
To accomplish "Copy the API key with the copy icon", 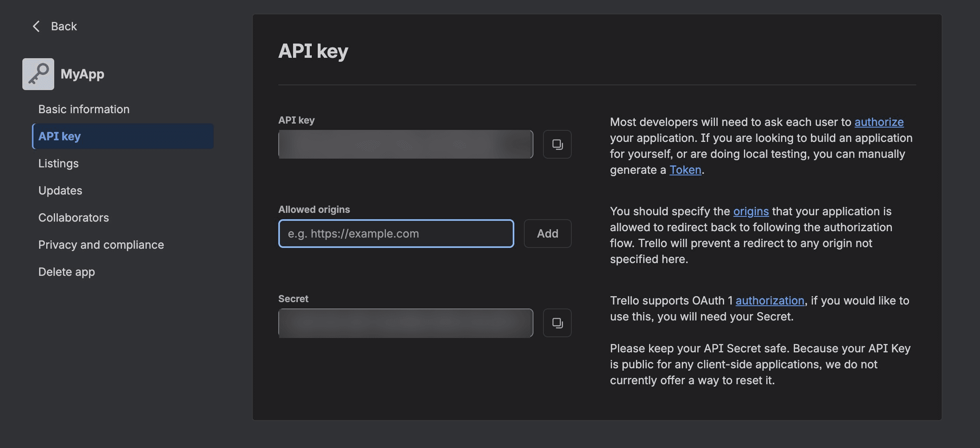I will click(x=557, y=144).
